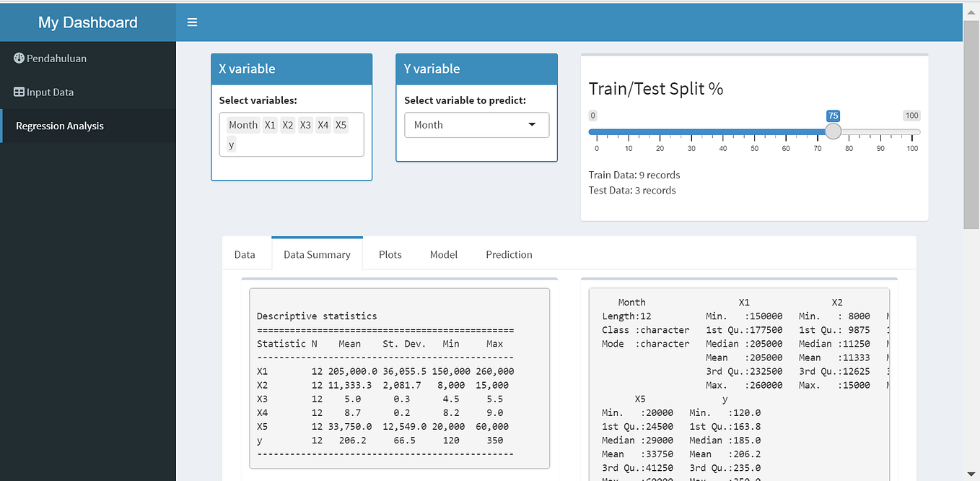
Task: Click the My Dashboard header title
Action: coord(88,22)
